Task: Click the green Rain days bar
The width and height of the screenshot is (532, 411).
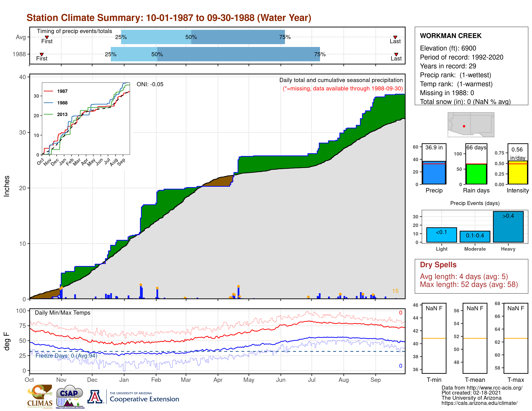Action: pyautogui.click(x=476, y=174)
